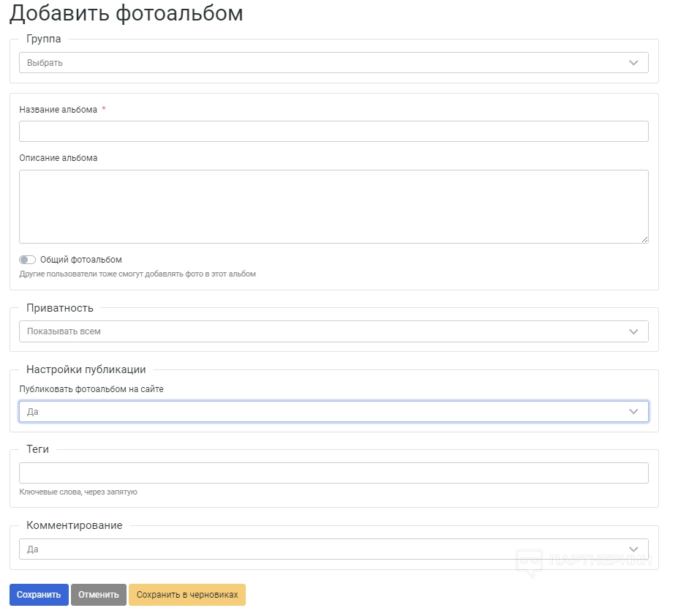This screenshot has width=689, height=616.
Task: Focus the Название альбома text field
Action: 334,132
